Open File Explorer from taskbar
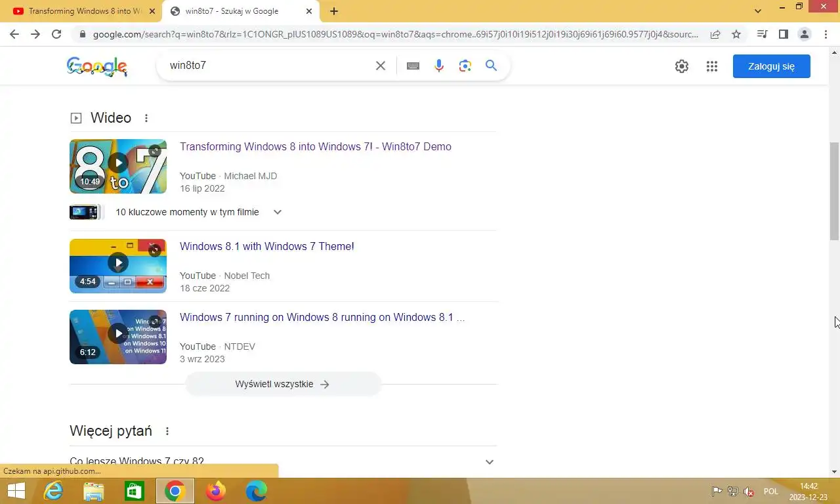The image size is (840, 504). coord(94,491)
